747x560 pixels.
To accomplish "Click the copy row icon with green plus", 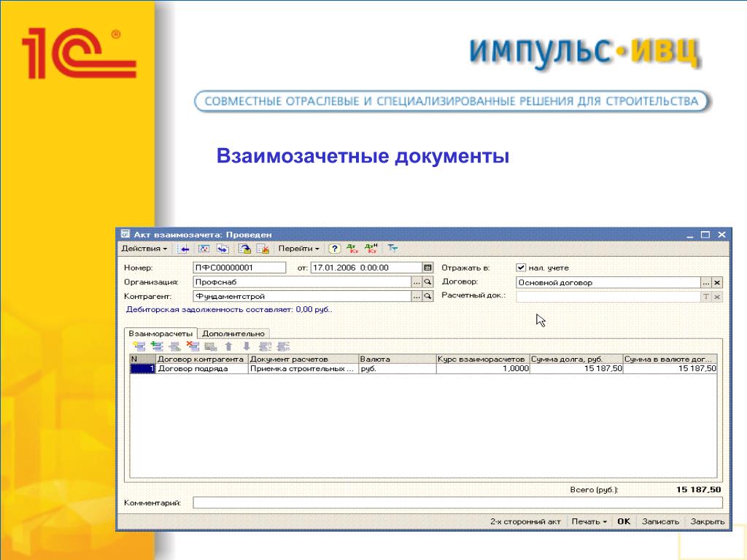I will (x=157, y=346).
